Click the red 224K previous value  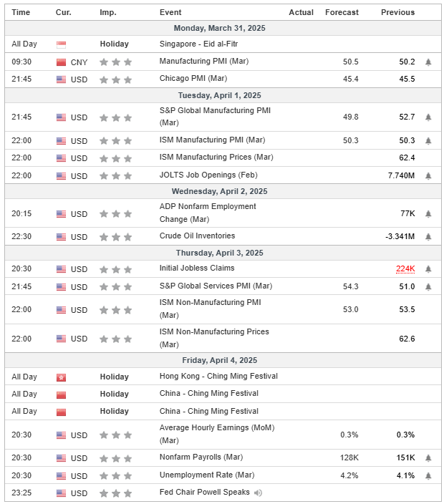point(405,268)
